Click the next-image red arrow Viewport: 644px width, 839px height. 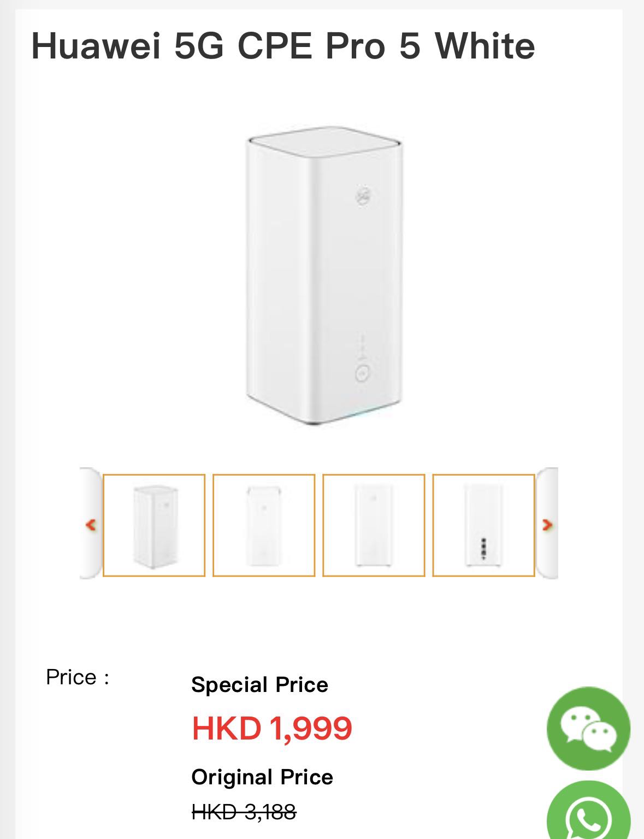(x=547, y=525)
